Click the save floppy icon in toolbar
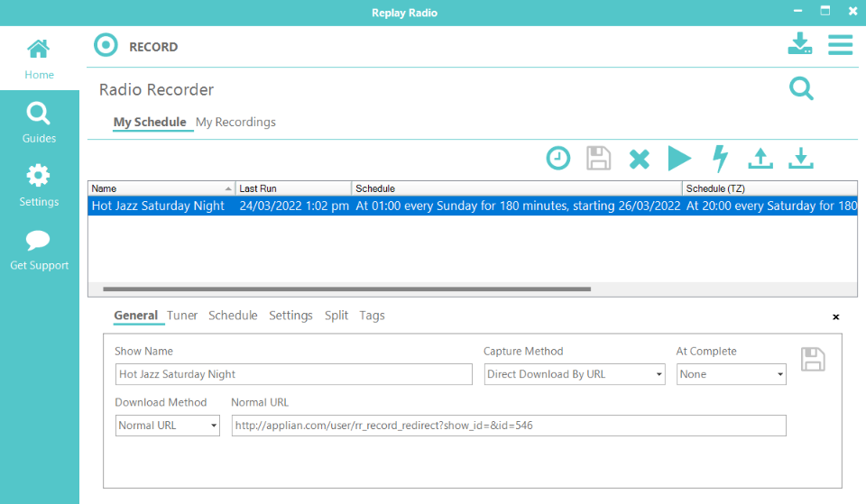The width and height of the screenshot is (866, 504). [x=598, y=159]
